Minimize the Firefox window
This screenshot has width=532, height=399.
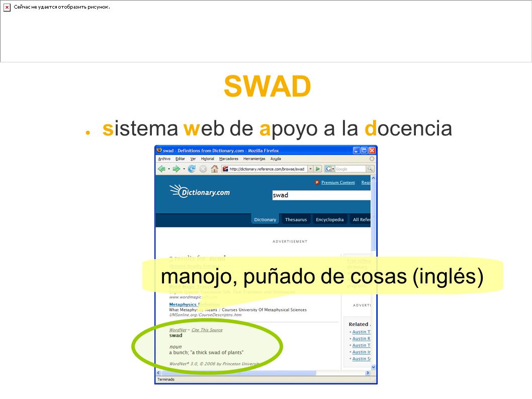pos(356,150)
